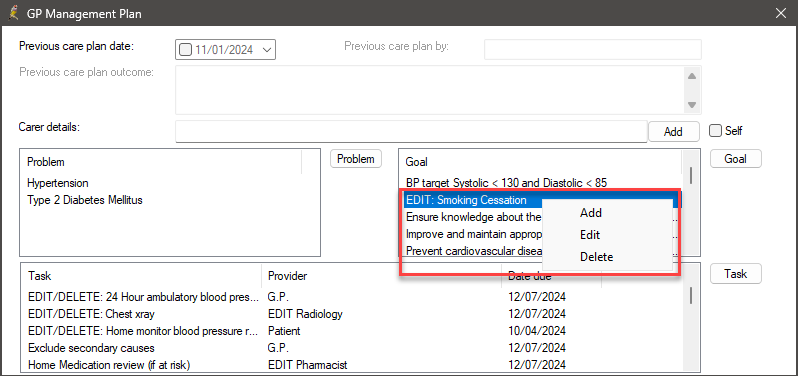Image resolution: width=798 pixels, height=376 pixels.
Task: Open the care plan date dropdown arrow
Action: click(x=267, y=50)
